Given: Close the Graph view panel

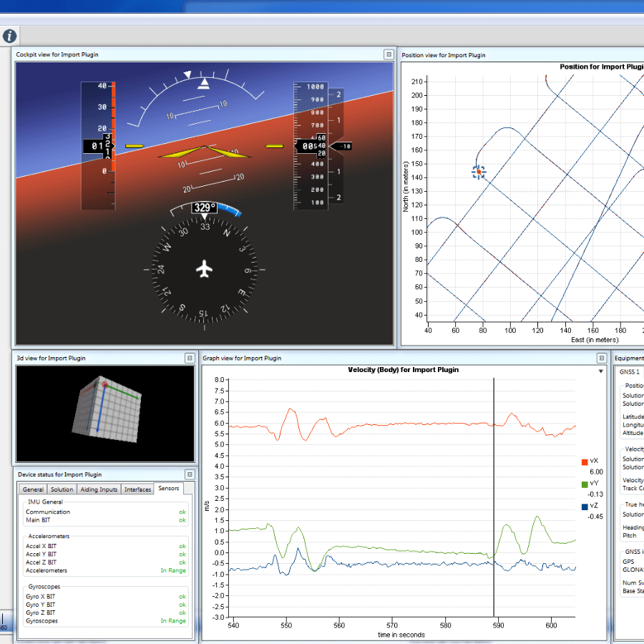Looking at the screenshot, I should tap(601, 358).
